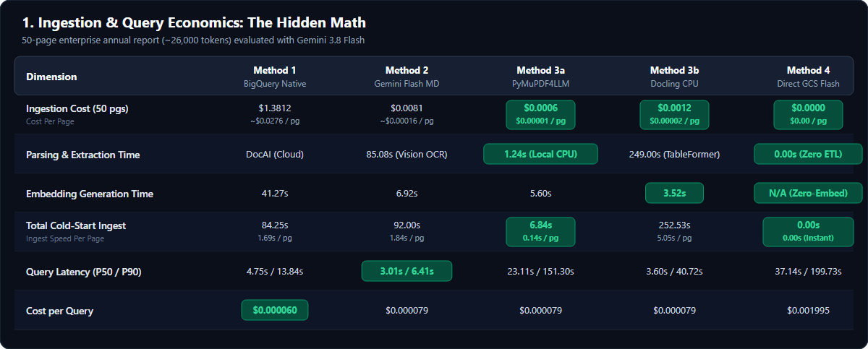The width and height of the screenshot is (868, 349).
Task: Click the "3.60s / 40.72s" latency cell
Action: pos(674,272)
